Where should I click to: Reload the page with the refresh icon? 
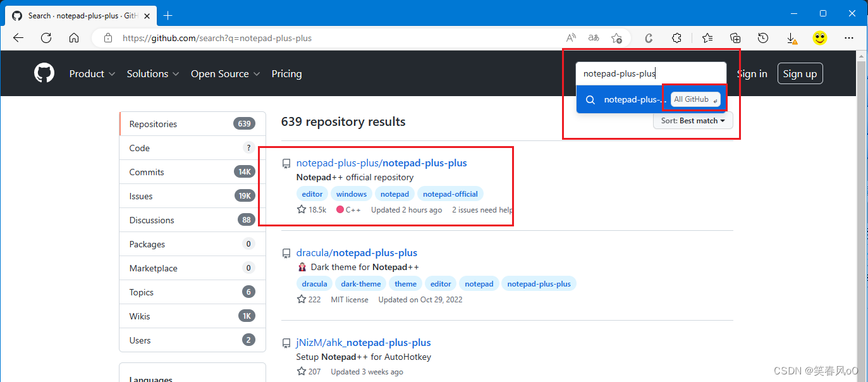pyautogui.click(x=46, y=38)
